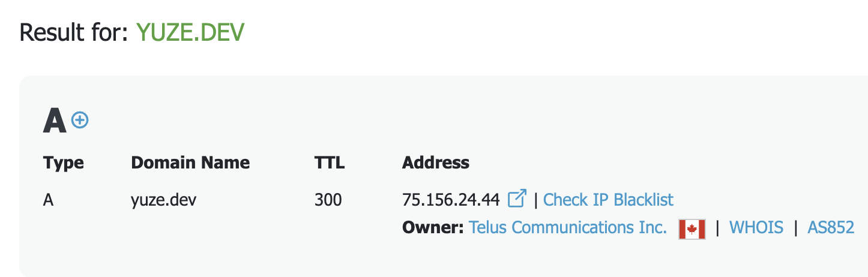Open the WHOIS link
Screen dimensions: 868x277
coord(756,228)
